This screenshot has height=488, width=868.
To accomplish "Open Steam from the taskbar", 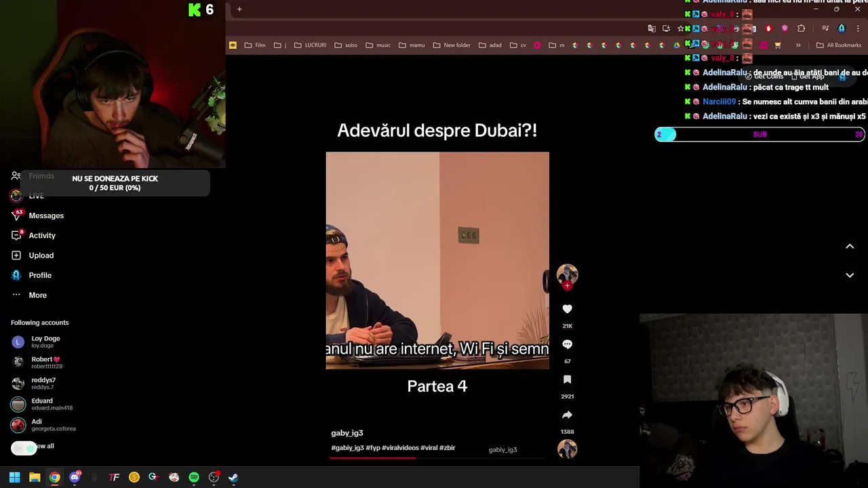I will (x=233, y=477).
